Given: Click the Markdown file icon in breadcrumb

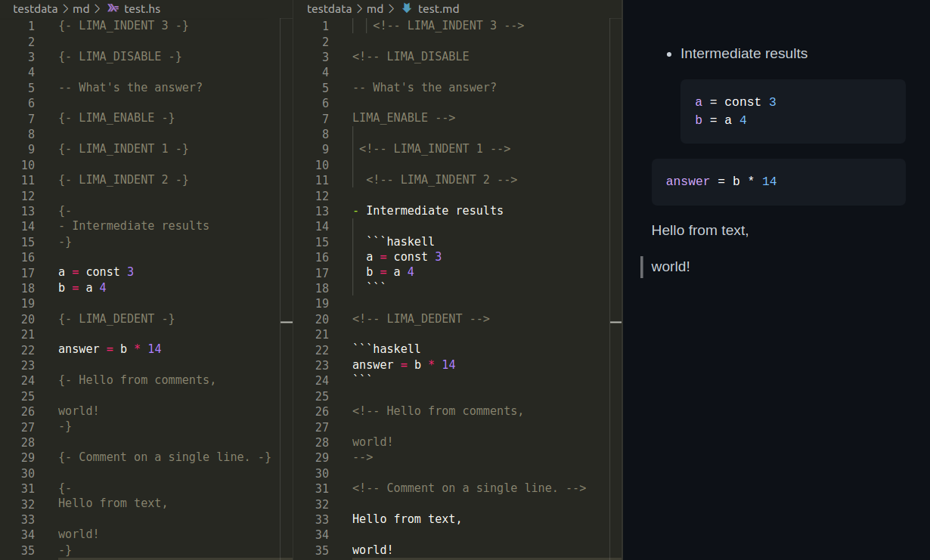Looking at the screenshot, I should [407, 8].
